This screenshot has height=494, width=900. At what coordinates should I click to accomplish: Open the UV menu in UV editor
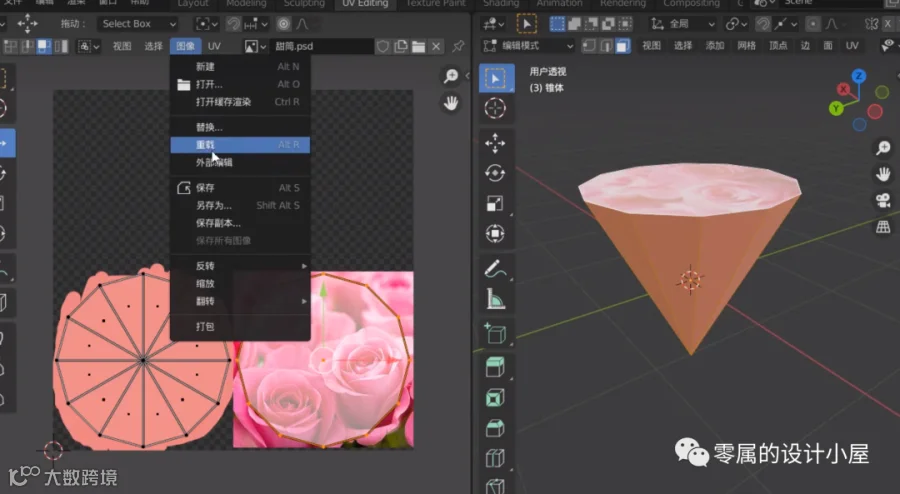pos(214,46)
